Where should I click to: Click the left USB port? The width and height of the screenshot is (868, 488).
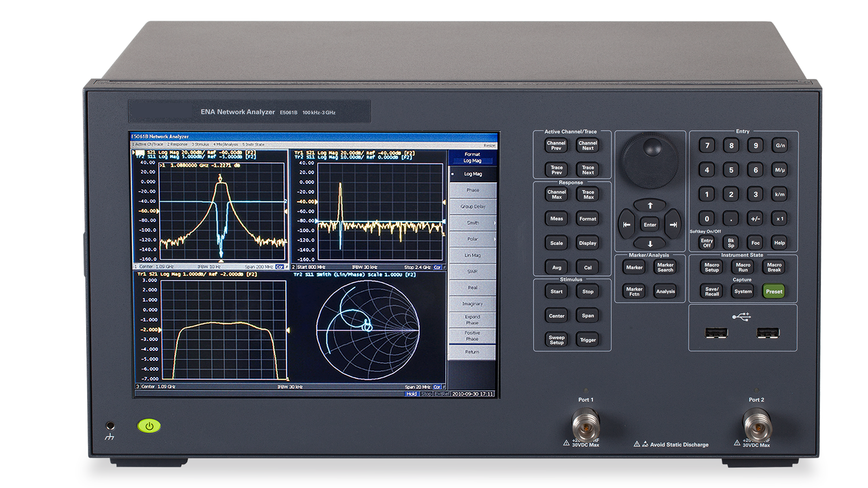click(716, 333)
